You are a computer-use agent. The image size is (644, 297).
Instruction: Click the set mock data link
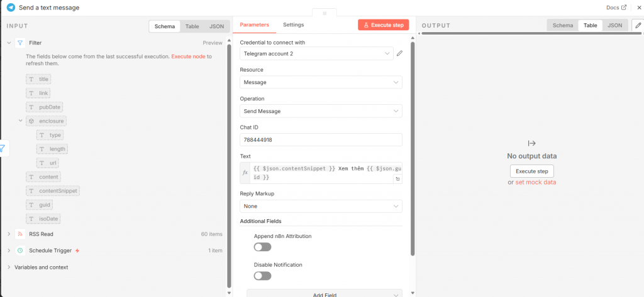click(535, 182)
